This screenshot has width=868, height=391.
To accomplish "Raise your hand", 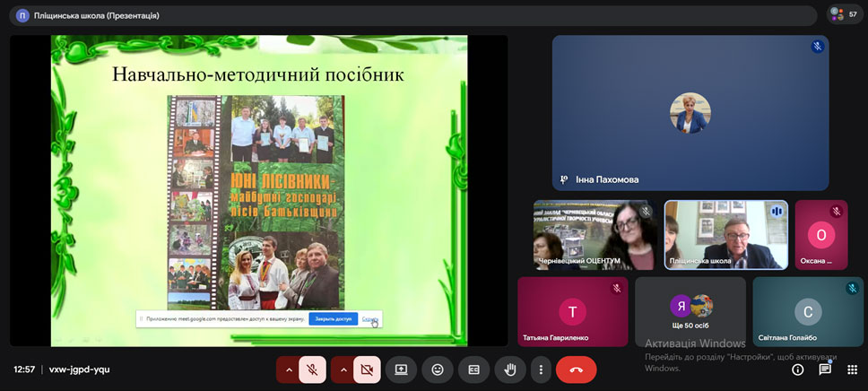I will (x=509, y=369).
